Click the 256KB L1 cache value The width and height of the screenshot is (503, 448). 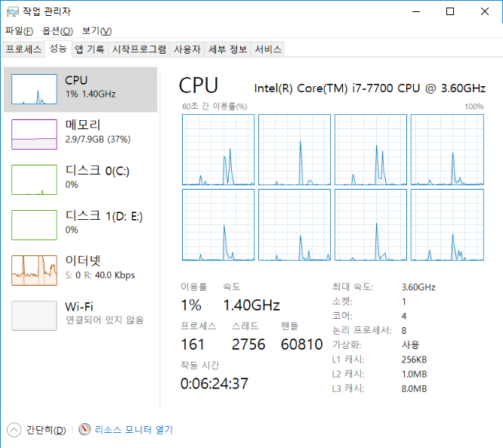point(414,360)
